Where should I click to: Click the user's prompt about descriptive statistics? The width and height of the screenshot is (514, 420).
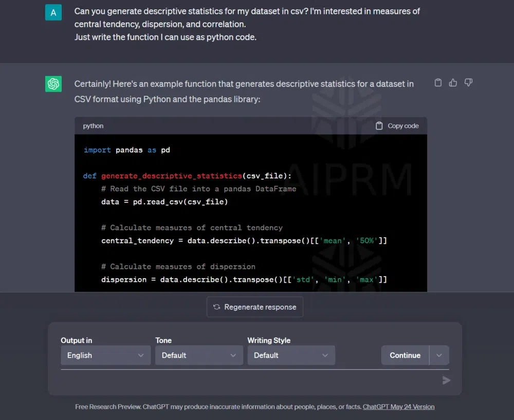point(247,24)
